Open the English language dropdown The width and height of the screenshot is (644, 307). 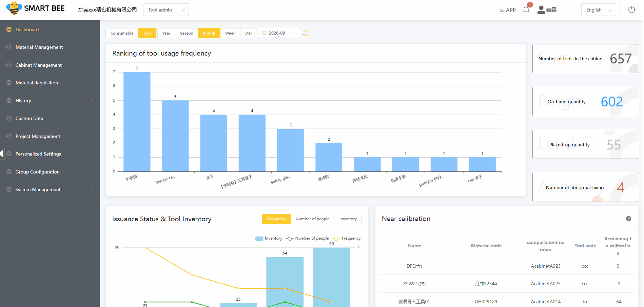599,10
